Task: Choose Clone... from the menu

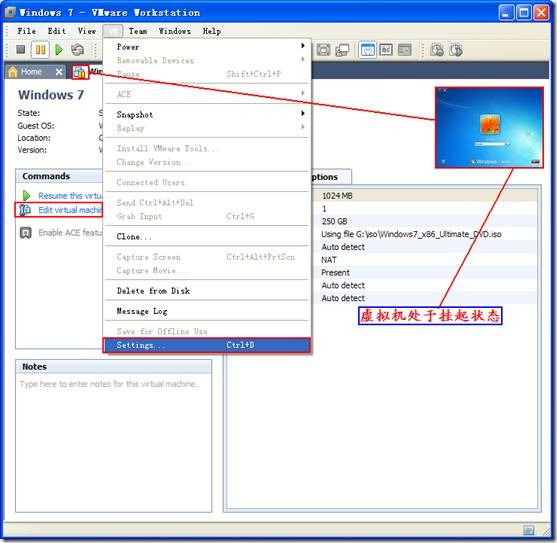Action: 207,237
